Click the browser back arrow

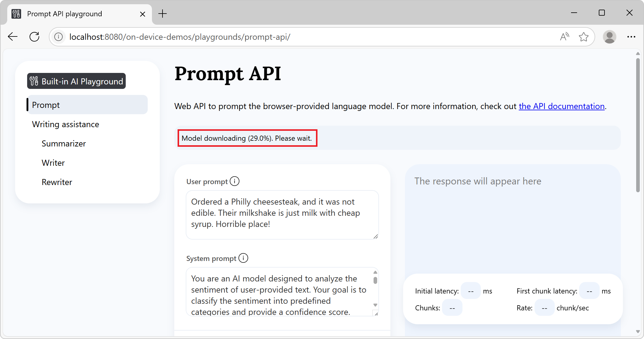click(13, 37)
